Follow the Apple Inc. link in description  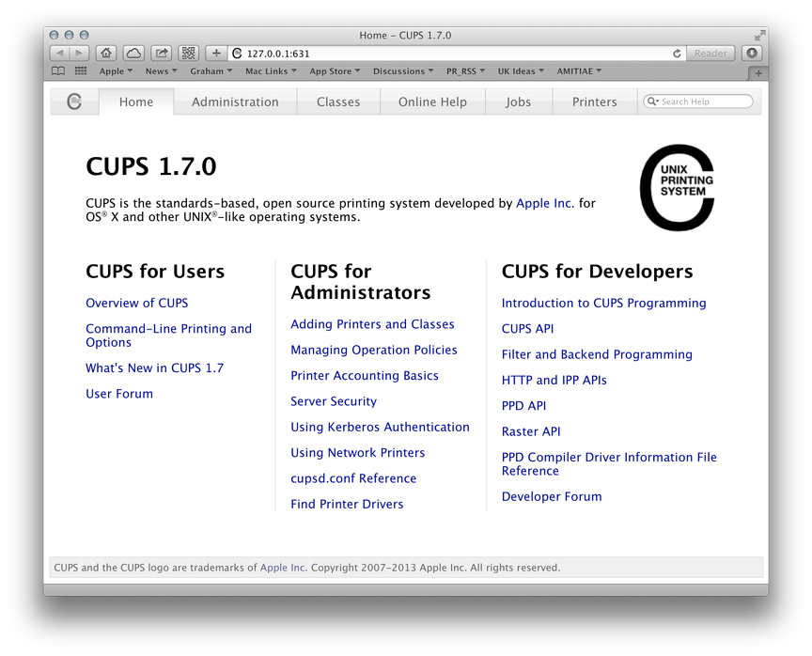coord(545,203)
